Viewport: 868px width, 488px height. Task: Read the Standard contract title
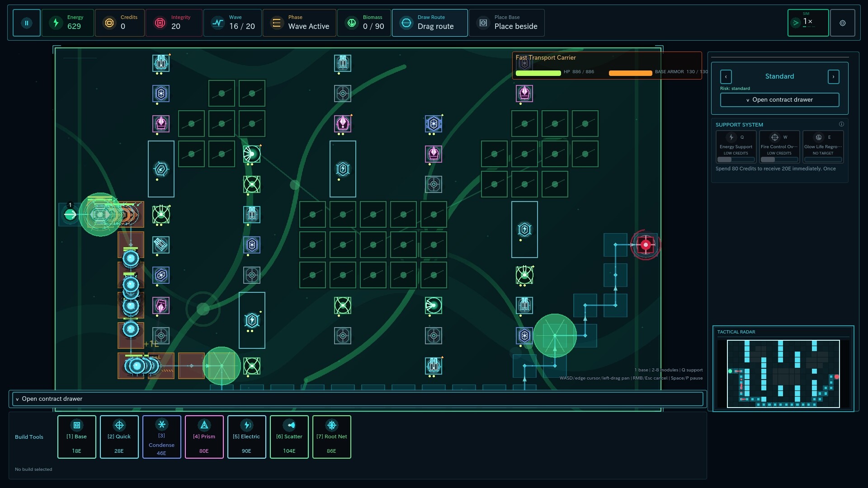tap(779, 76)
